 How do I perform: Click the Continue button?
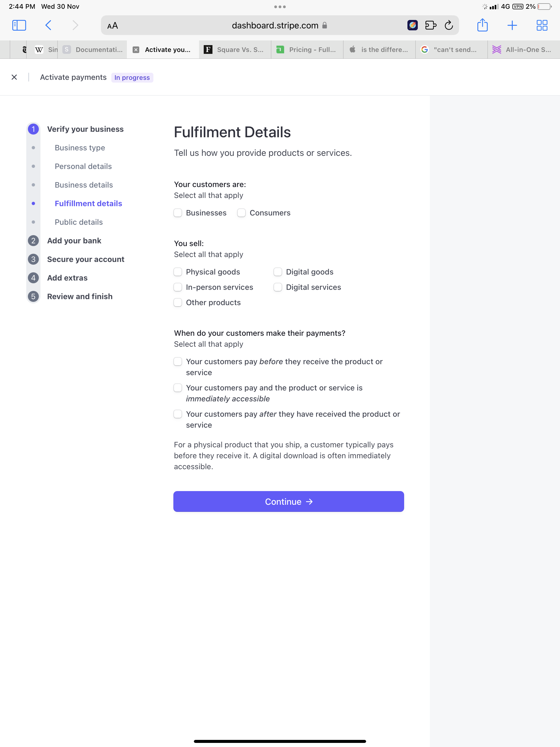click(x=288, y=501)
